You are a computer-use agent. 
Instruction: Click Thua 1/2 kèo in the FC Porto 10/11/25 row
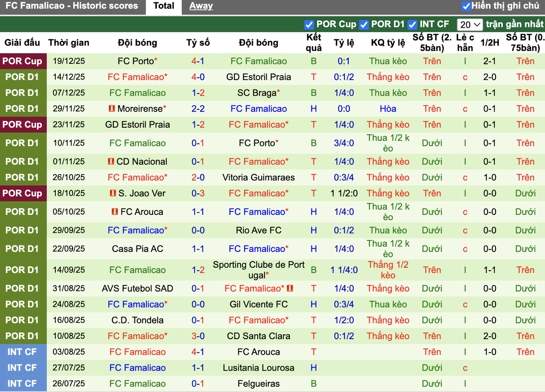pyautogui.click(x=388, y=143)
